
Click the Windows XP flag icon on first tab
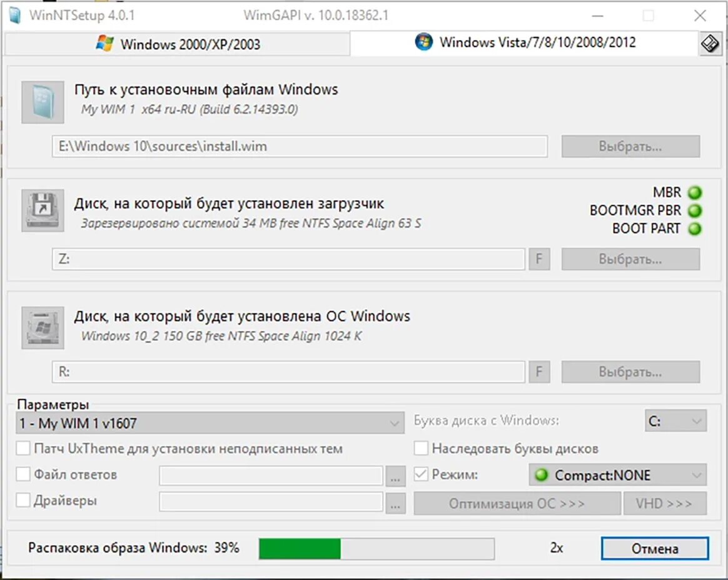pyautogui.click(x=105, y=44)
